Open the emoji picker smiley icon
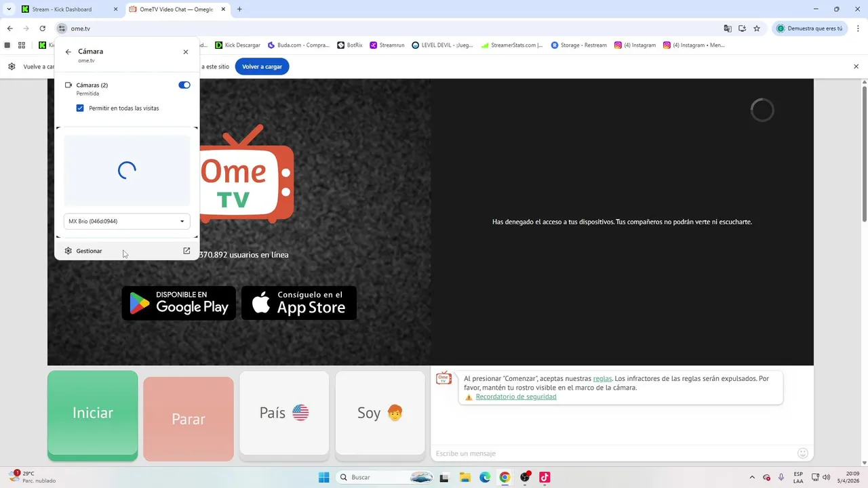Screen dimensions: 868x488 tap(803, 453)
